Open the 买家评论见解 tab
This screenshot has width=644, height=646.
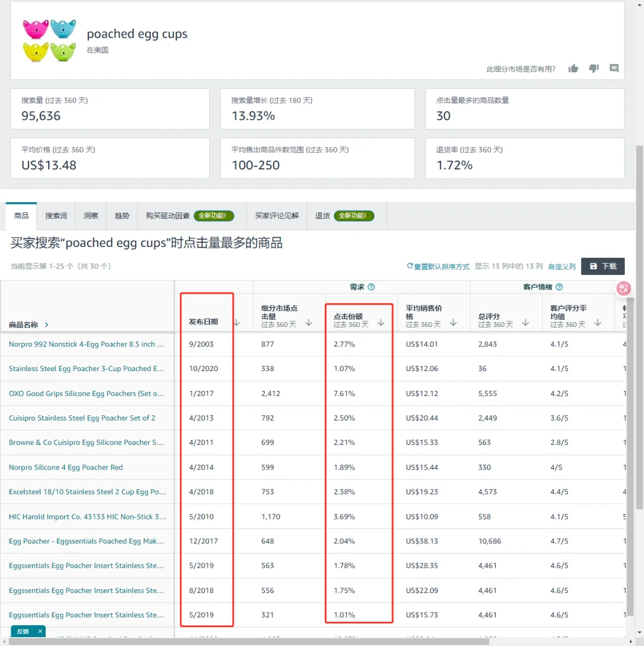coord(277,215)
